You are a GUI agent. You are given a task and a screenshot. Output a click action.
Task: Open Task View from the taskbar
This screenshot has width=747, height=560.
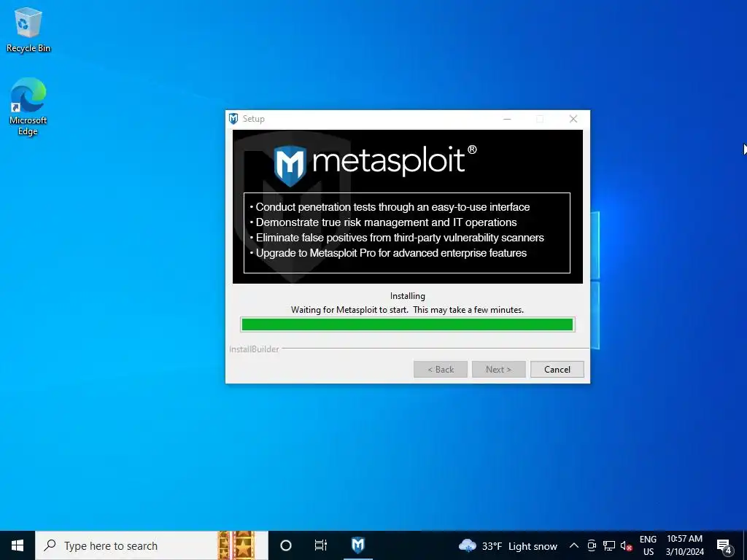pos(321,545)
